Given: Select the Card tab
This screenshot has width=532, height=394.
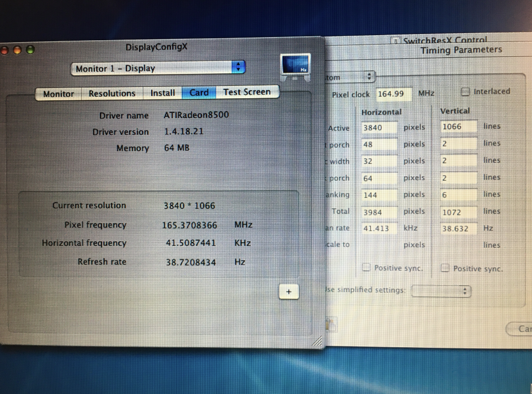Looking at the screenshot, I should 199,92.
